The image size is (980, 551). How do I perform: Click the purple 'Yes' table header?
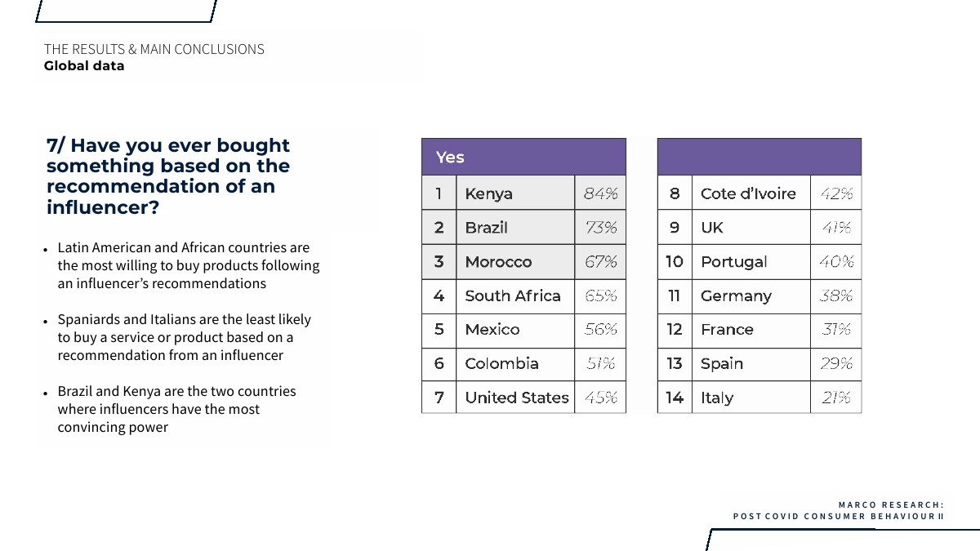pos(523,157)
